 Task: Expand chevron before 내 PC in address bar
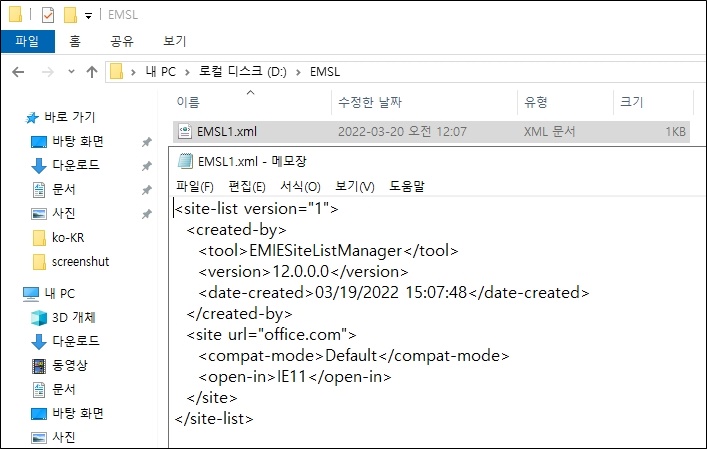[x=133, y=72]
